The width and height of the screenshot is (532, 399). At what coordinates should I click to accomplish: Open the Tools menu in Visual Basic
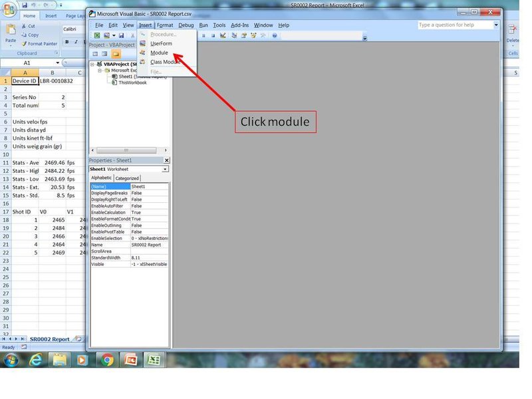click(x=219, y=25)
